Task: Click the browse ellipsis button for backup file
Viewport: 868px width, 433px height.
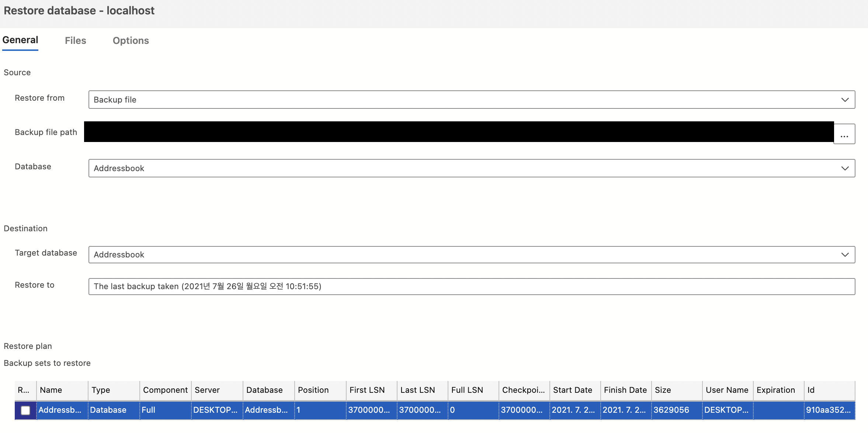Action: coord(844,134)
